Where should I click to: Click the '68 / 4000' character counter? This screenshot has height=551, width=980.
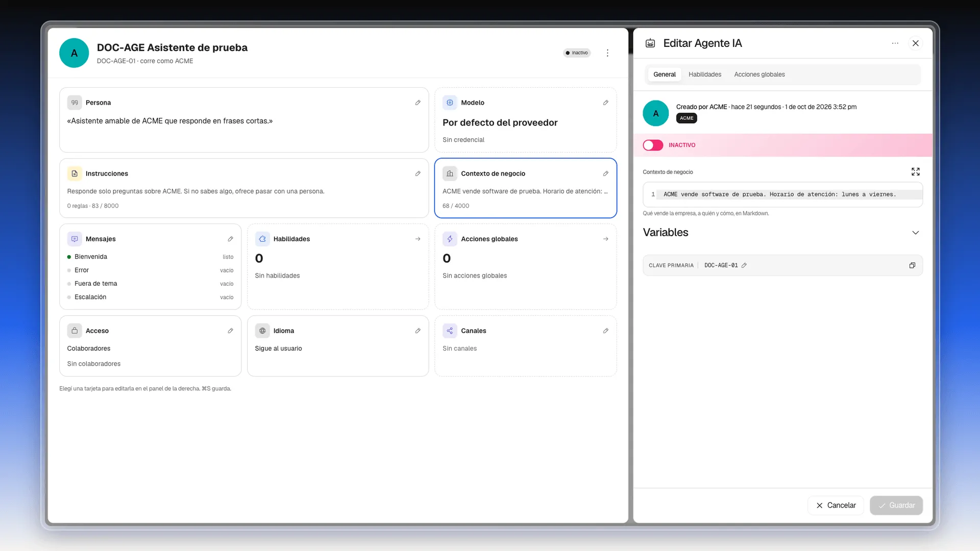coord(456,206)
